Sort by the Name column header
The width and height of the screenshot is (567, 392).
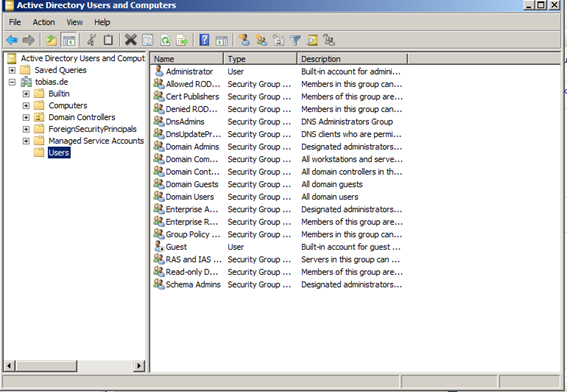187,59
